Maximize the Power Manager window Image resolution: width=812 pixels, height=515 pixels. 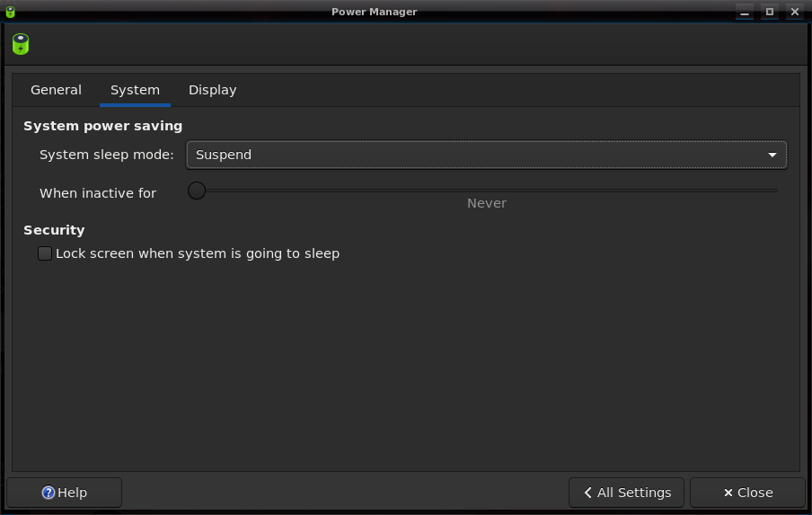(x=770, y=12)
